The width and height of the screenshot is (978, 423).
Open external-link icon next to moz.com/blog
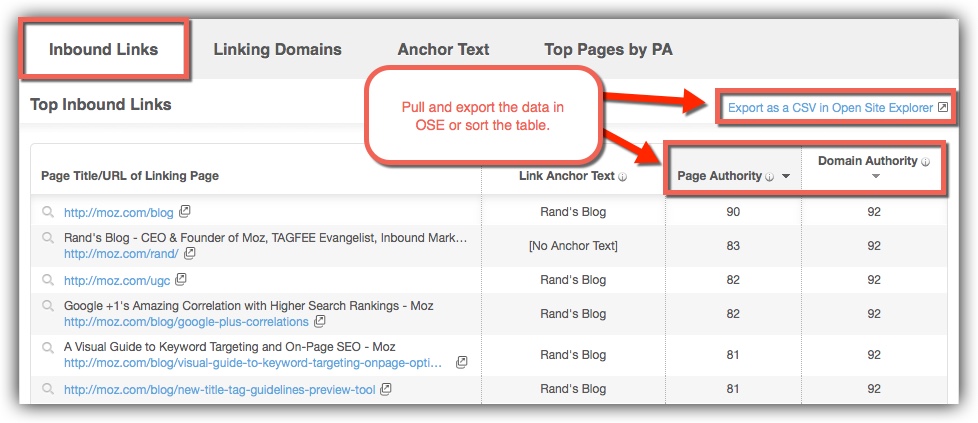coord(185,212)
